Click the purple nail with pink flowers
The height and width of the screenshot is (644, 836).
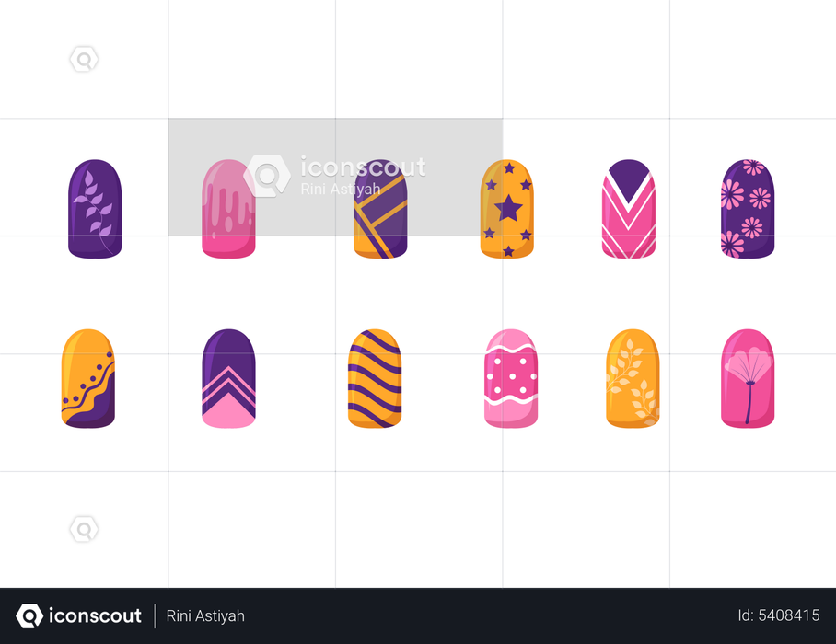(x=748, y=209)
